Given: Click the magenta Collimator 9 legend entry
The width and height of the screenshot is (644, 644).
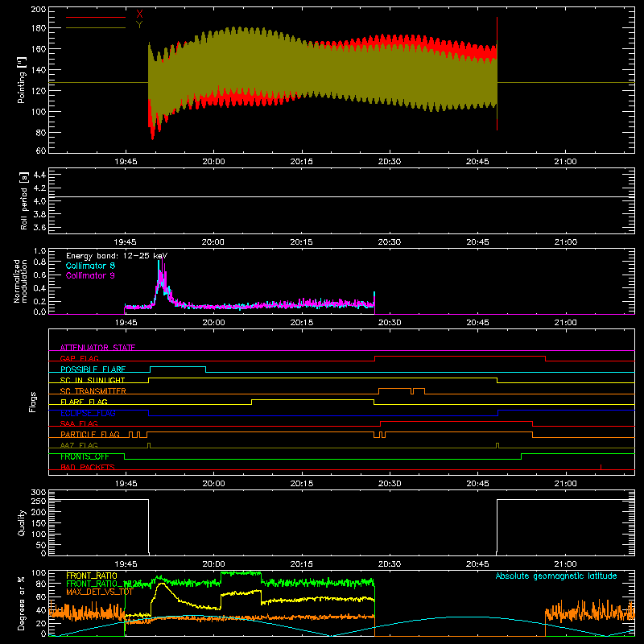Looking at the screenshot, I should click(90, 275).
